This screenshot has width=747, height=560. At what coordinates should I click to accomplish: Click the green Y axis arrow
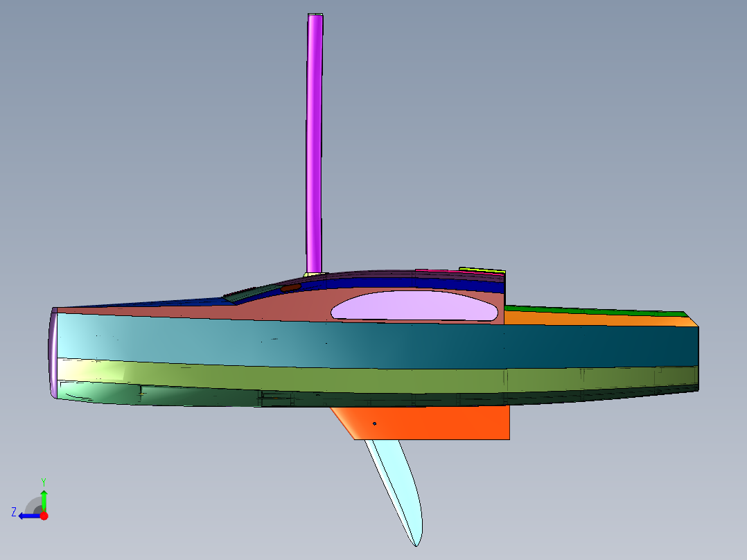(44, 500)
